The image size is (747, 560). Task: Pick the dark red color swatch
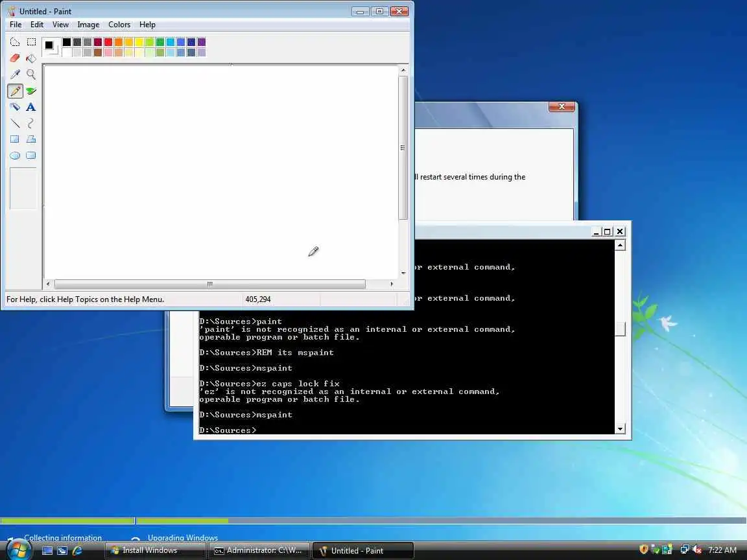click(98, 42)
